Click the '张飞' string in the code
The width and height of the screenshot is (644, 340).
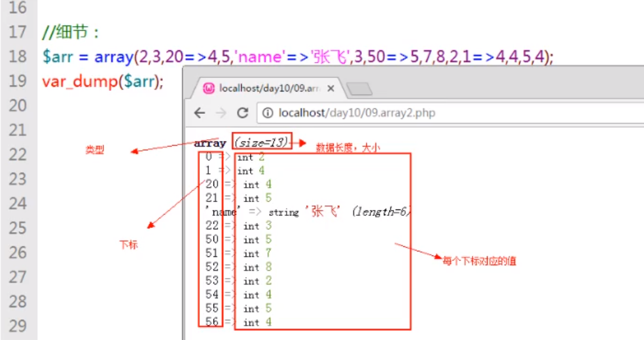click(331, 57)
